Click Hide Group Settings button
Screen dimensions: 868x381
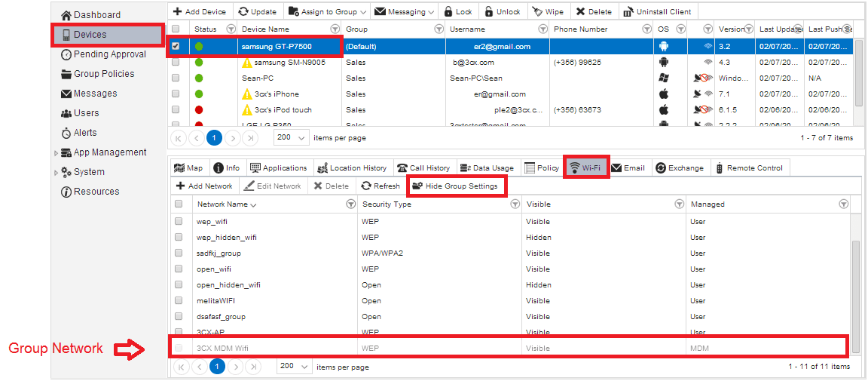[456, 186]
